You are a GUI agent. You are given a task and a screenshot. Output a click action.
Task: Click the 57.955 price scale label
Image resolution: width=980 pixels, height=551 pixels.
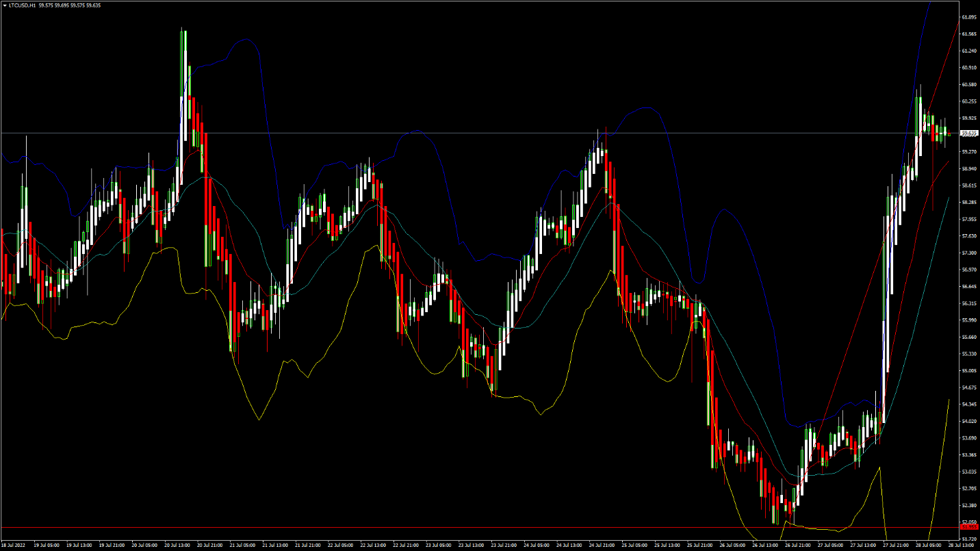(969, 219)
